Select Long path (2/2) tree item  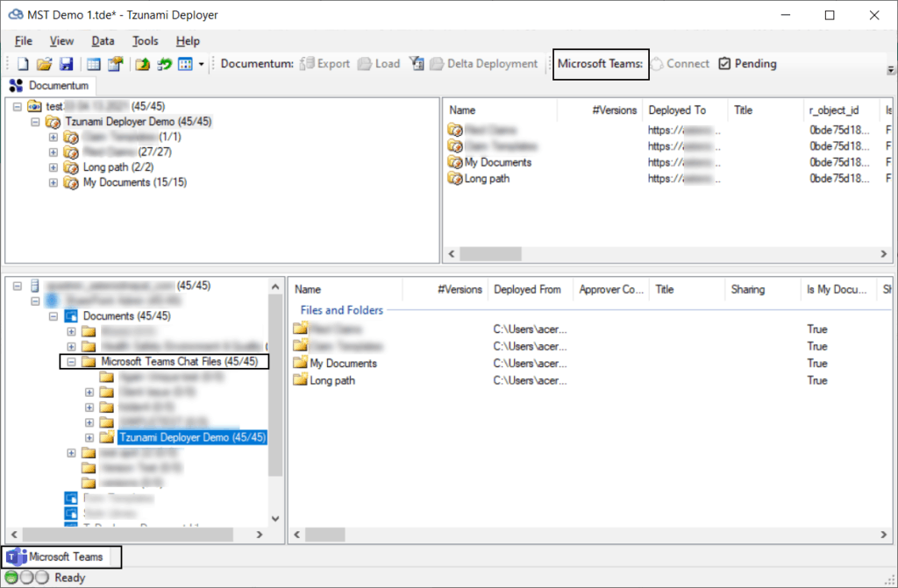pos(118,167)
